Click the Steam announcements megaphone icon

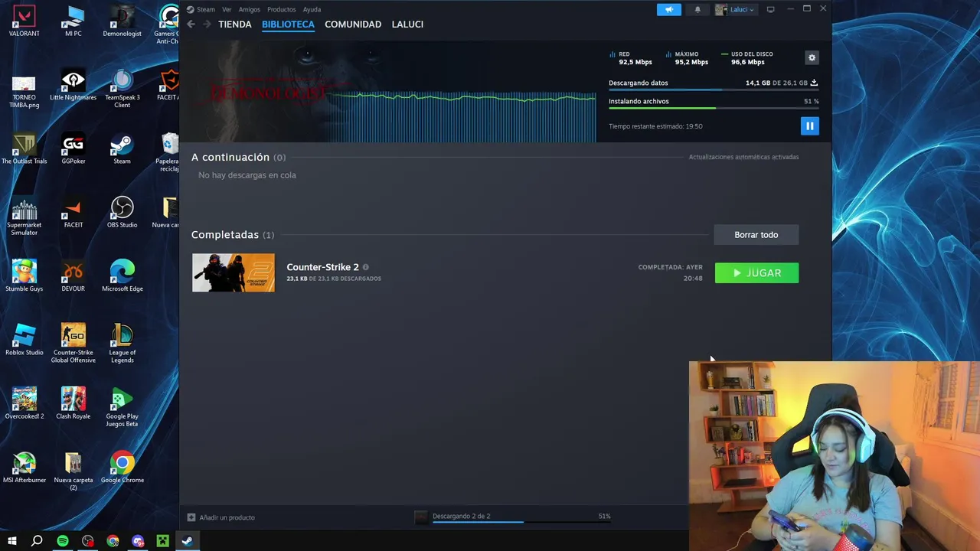tap(668, 9)
